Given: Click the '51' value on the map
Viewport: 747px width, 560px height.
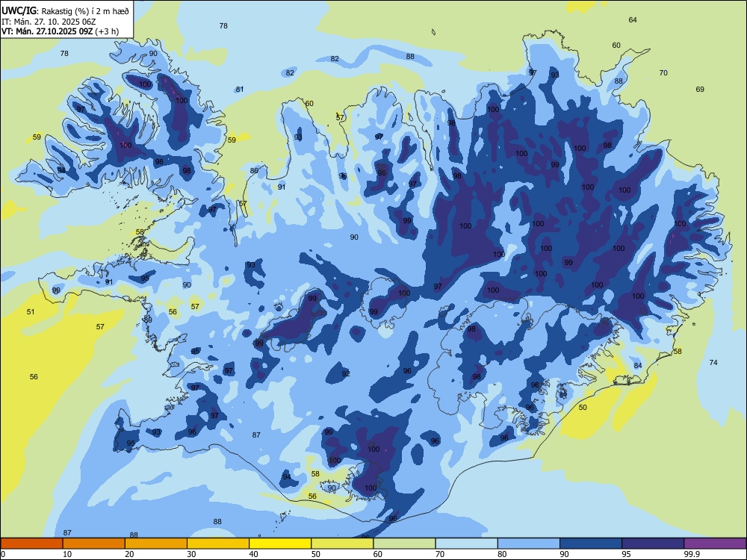Looking at the screenshot, I should pos(31,312).
